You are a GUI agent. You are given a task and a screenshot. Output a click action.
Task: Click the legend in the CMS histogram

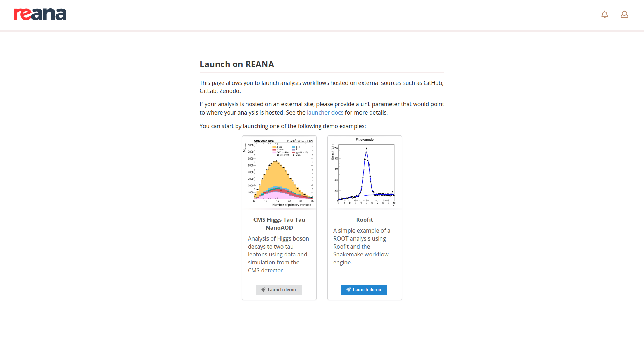(x=290, y=151)
